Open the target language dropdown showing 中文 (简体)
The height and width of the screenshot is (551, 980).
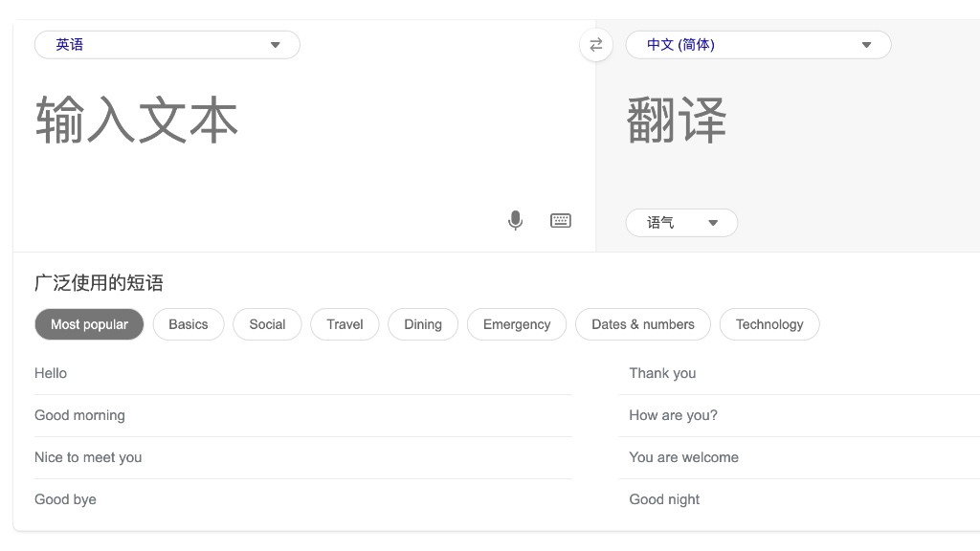pos(758,44)
